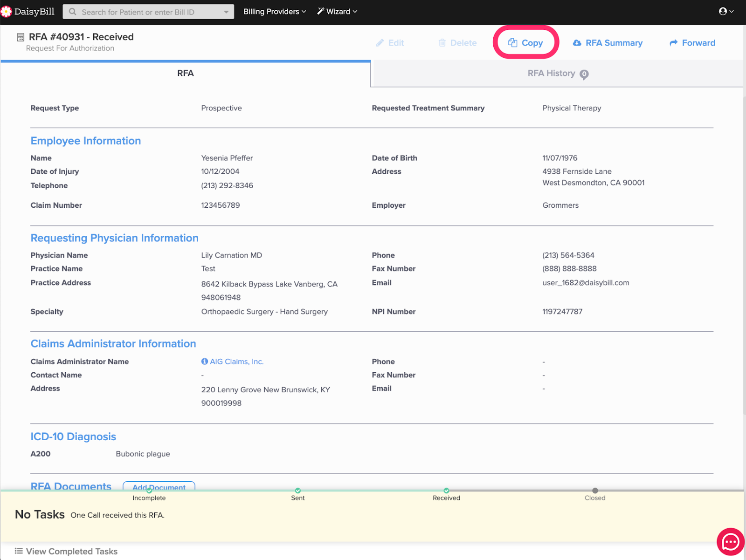This screenshot has height=560, width=746.
Task: Forward this RFA
Action: coord(692,43)
